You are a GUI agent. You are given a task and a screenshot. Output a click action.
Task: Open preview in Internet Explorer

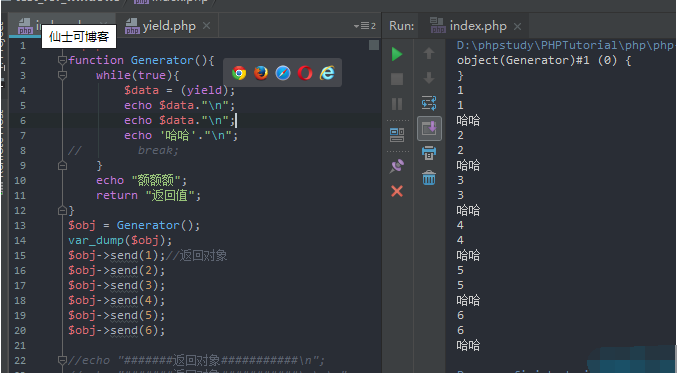tap(327, 73)
